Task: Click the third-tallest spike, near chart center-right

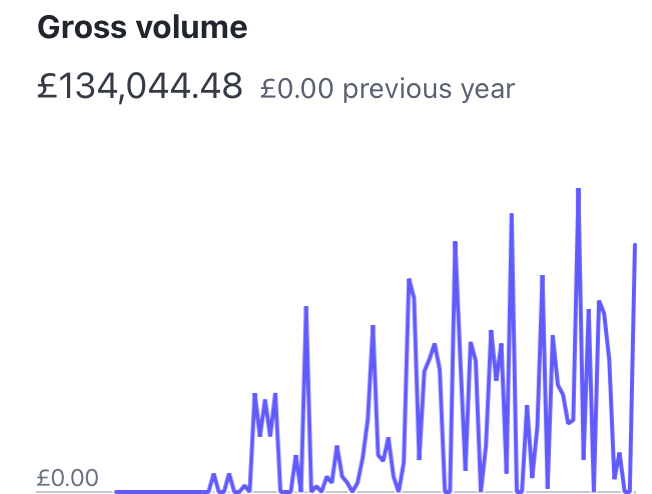Action: [455, 243]
